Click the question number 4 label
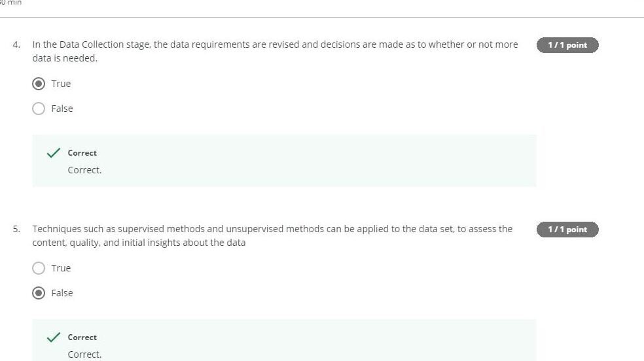Screen dimensions: 644x361 16,44
